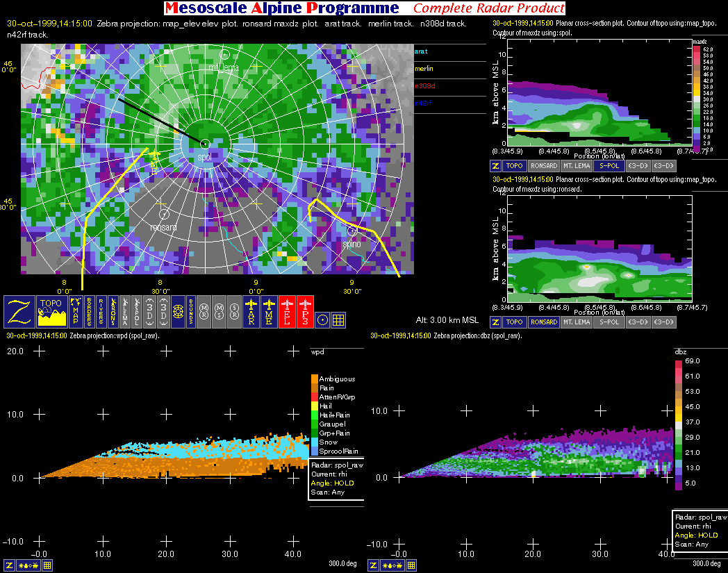
Task: Open Z menu below the wpd plot
Action: pos(7,565)
